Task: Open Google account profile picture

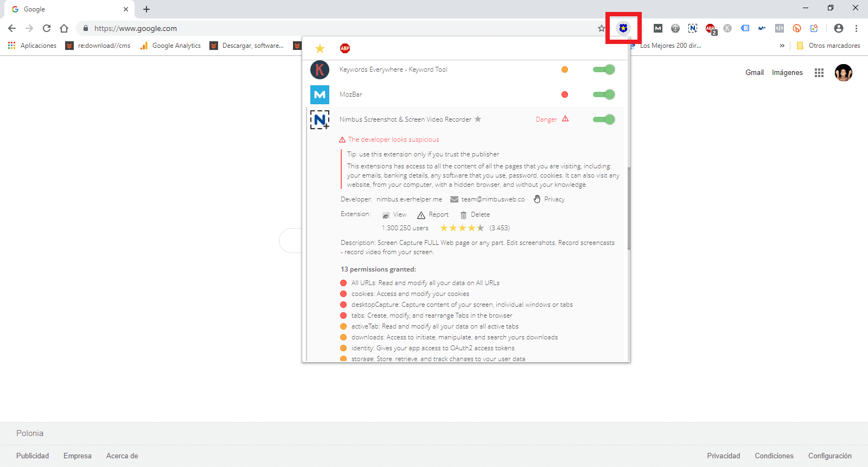Action: [844, 72]
